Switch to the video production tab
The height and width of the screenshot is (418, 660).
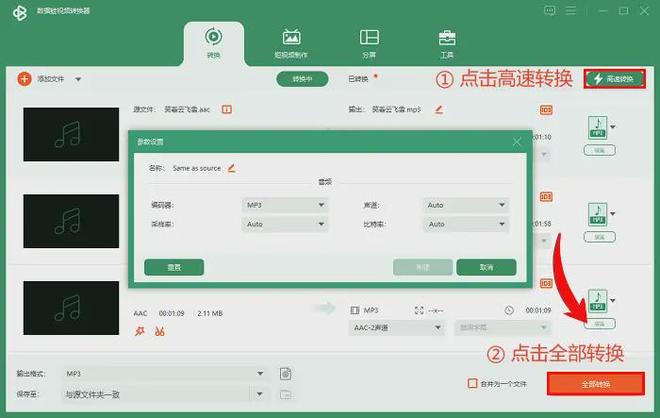[291, 43]
